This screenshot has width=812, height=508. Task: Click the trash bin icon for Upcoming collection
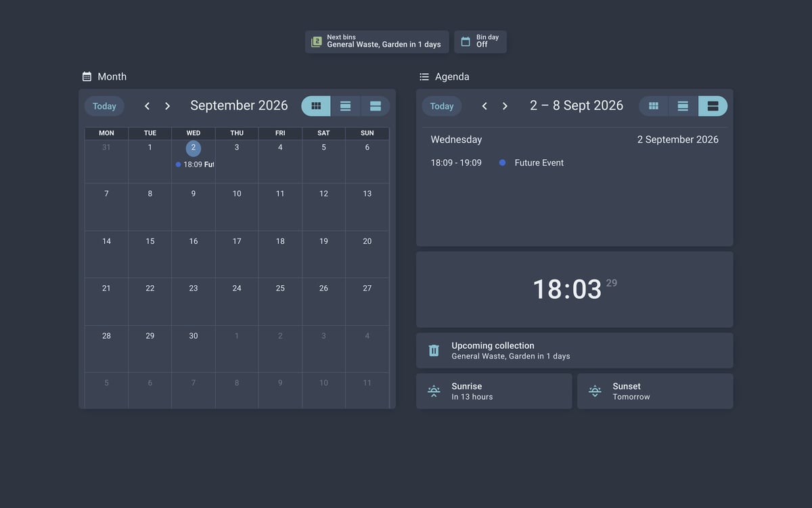tap(434, 350)
